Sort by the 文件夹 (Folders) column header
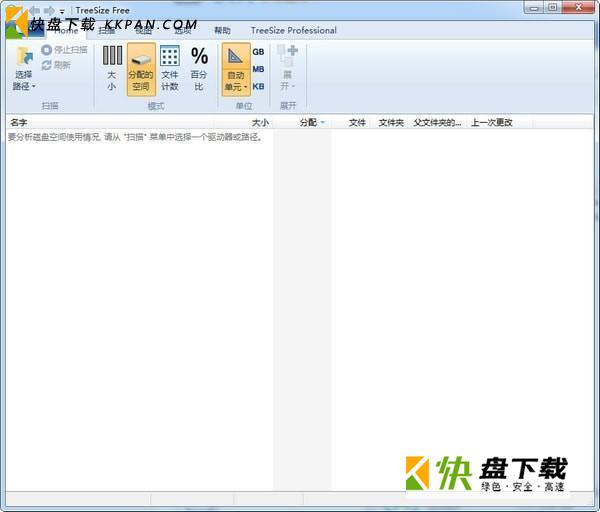The width and height of the screenshot is (600, 512). pyautogui.click(x=391, y=122)
